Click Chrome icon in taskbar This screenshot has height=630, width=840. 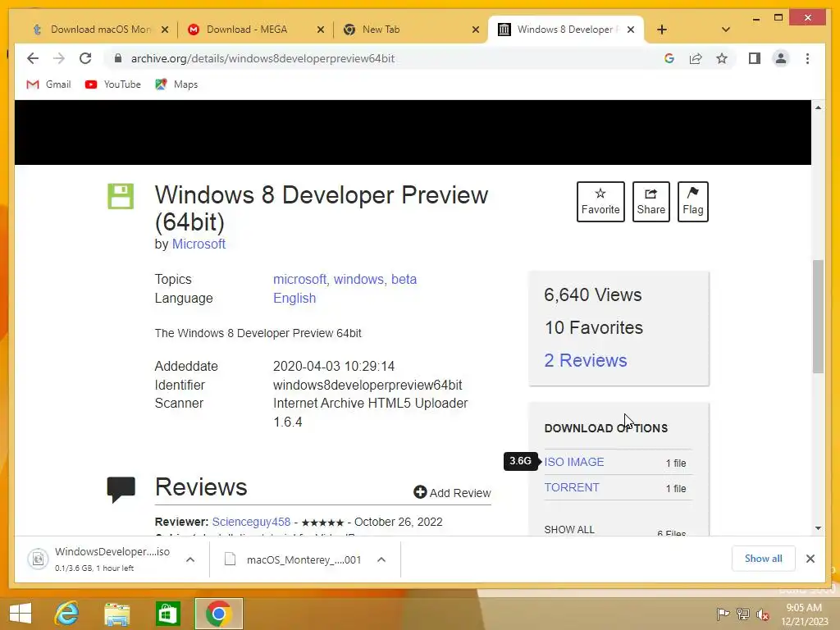pos(218,614)
